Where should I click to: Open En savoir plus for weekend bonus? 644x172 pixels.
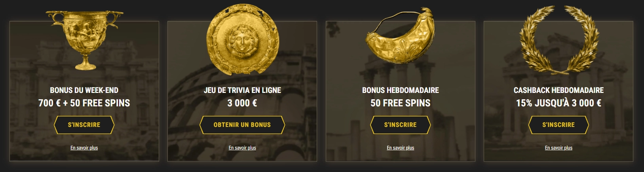(x=84, y=148)
